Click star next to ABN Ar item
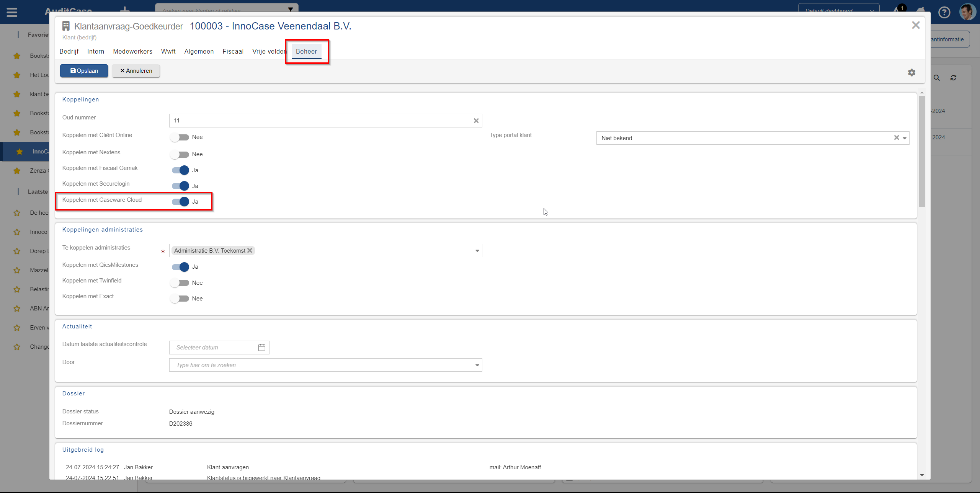The image size is (980, 493). [17, 309]
